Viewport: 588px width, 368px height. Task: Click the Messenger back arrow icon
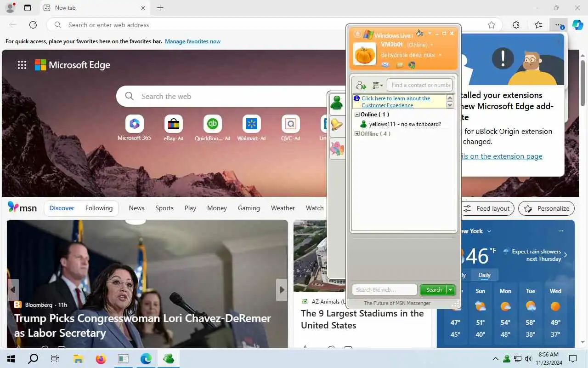pyautogui.click(x=357, y=34)
